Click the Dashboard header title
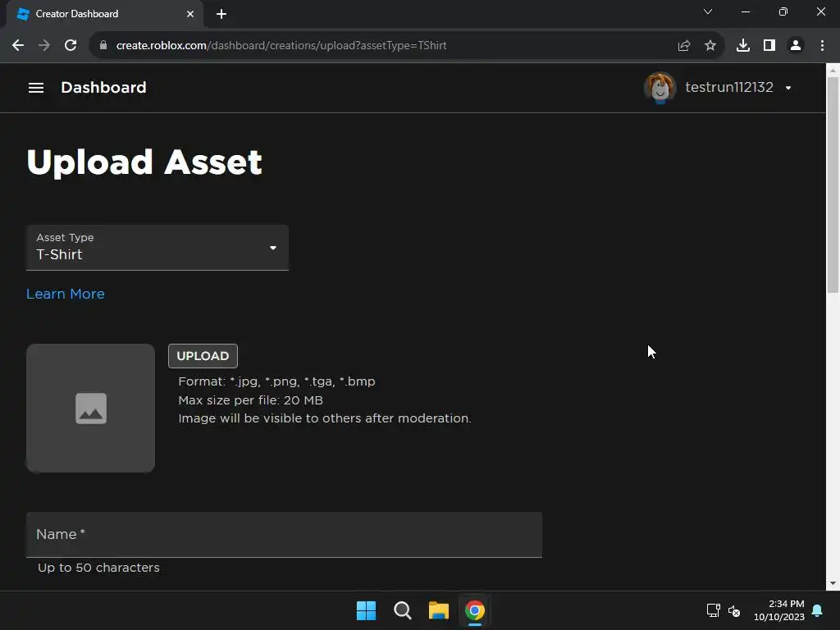Screen dimensions: 840x630 pyautogui.click(x=103, y=87)
